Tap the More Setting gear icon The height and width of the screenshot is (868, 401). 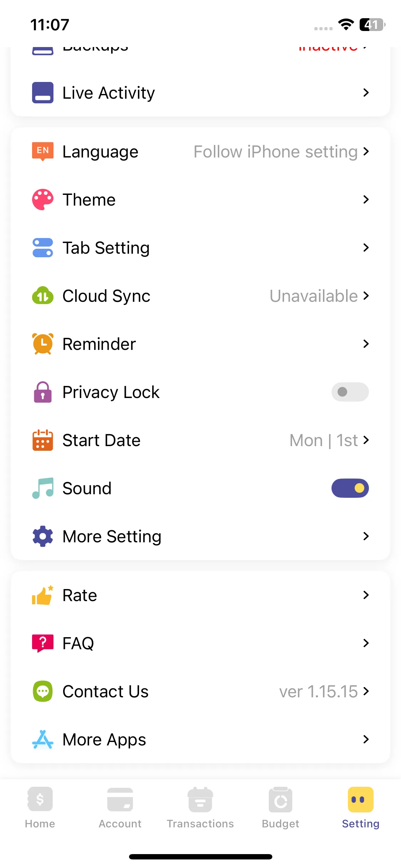tap(43, 536)
